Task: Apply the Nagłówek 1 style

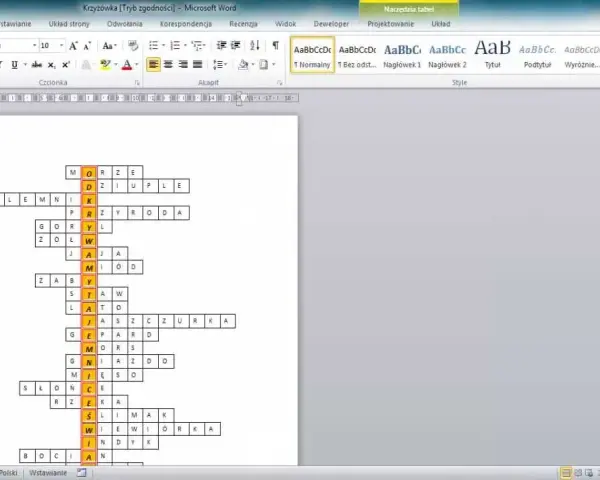Action: (x=402, y=55)
